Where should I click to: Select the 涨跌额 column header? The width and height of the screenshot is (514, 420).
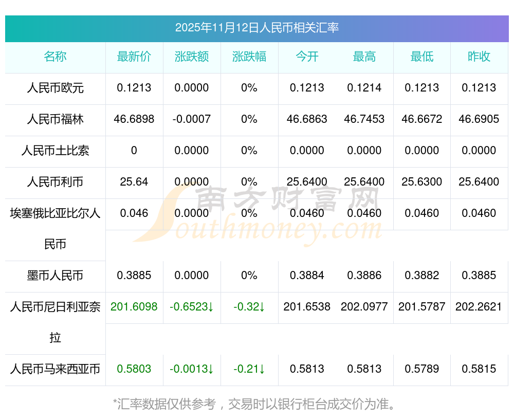point(192,57)
